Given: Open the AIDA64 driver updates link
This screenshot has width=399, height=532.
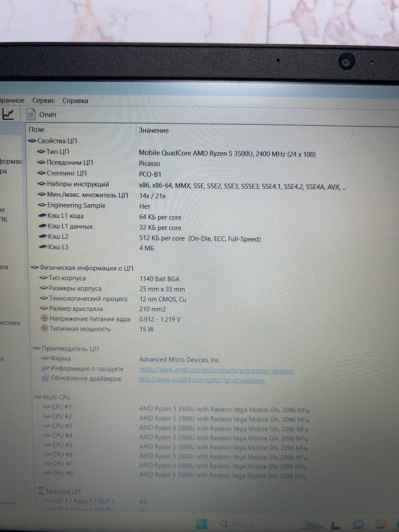Looking at the screenshot, I should pyautogui.click(x=201, y=380).
